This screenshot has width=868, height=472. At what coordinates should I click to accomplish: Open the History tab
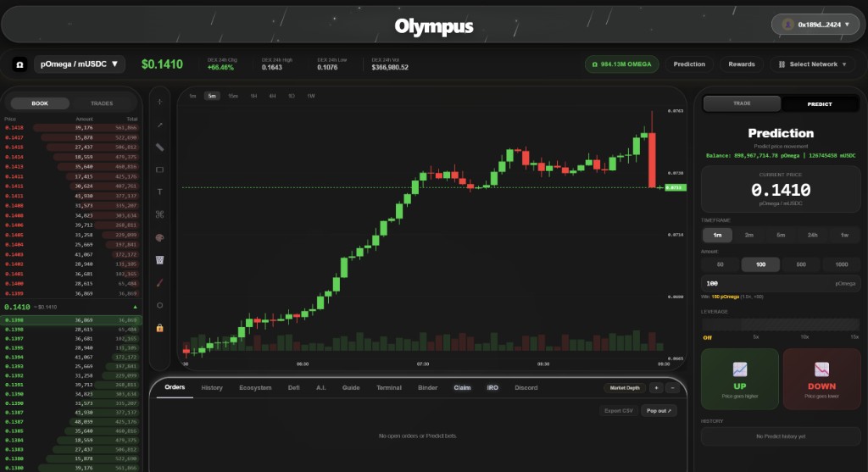click(x=211, y=388)
